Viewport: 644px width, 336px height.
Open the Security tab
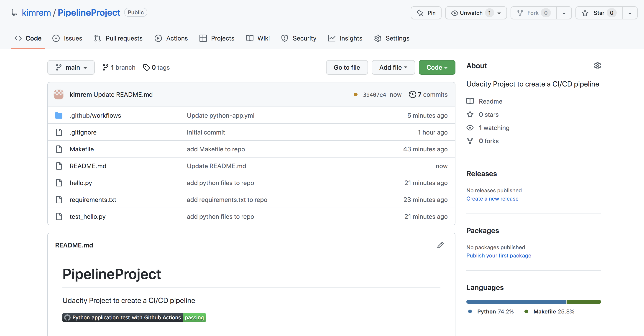[x=299, y=38]
